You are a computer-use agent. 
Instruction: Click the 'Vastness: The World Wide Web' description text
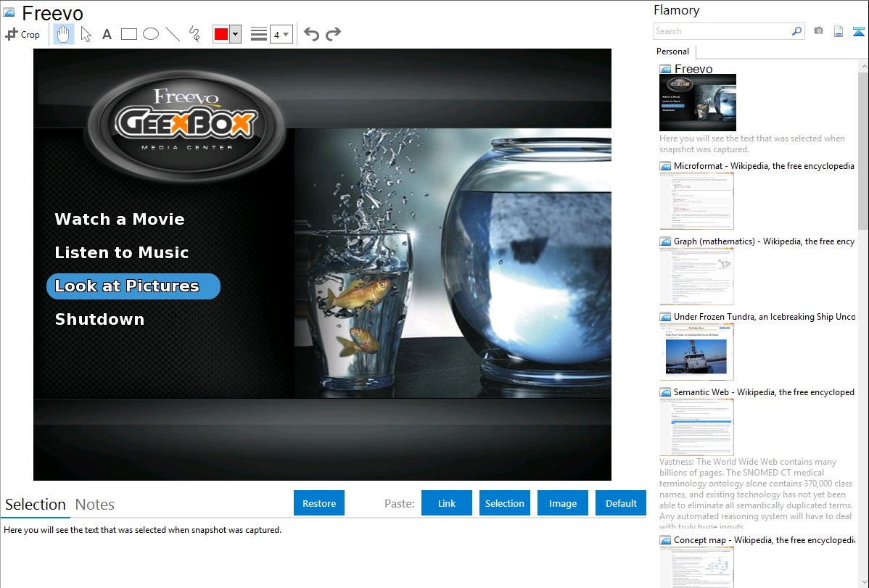(x=756, y=494)
